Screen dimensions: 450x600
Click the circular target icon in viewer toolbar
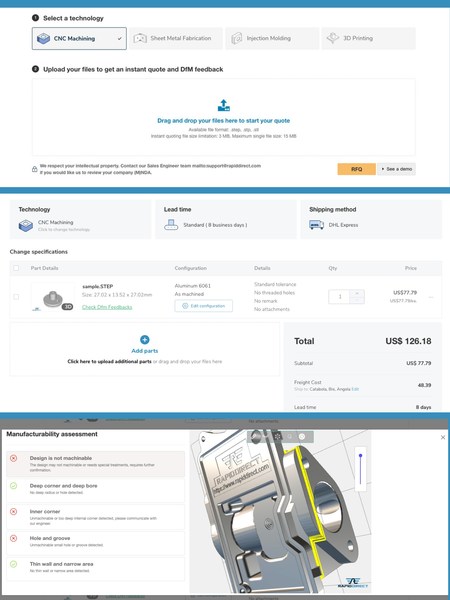[x=302, y=436]
